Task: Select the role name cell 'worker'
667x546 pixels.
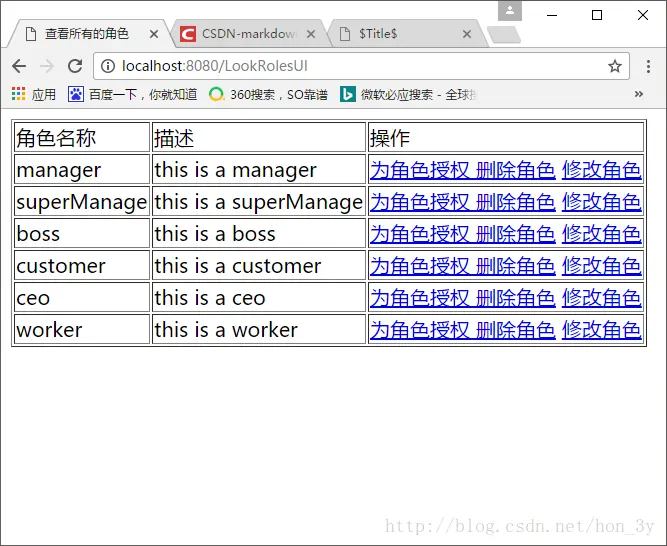Action: point(82,329)
